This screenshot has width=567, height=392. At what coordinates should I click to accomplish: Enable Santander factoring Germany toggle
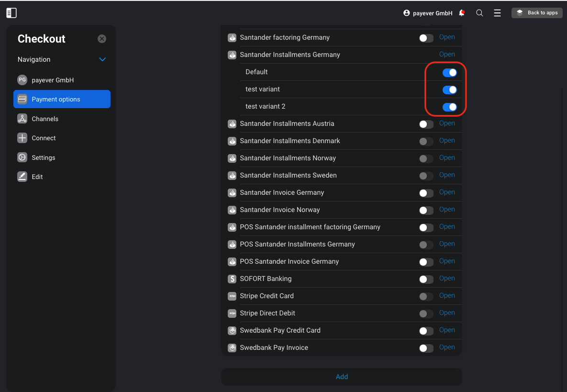click(x=426, y=38)
